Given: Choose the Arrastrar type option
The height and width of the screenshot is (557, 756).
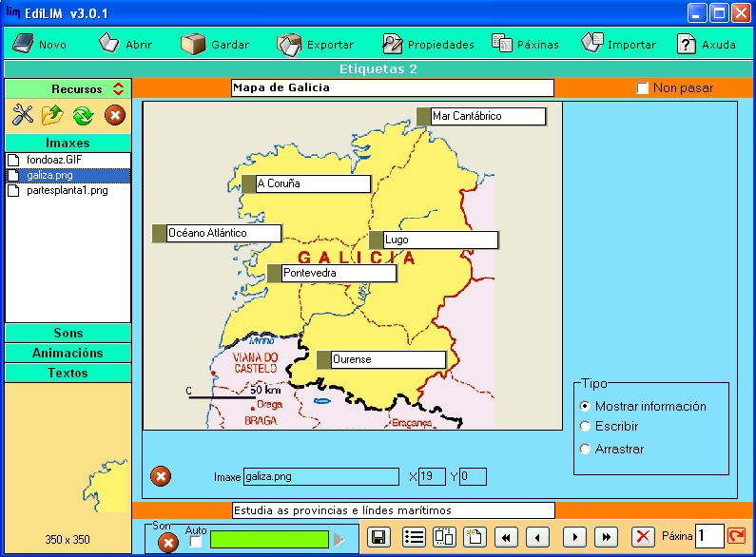Looking at the screenshot, I should click(586, 449).
